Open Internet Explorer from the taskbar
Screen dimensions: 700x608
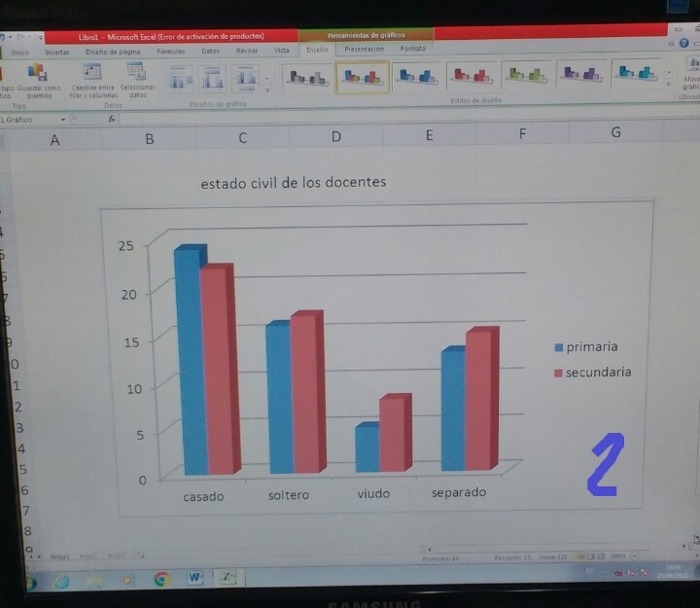61,581
